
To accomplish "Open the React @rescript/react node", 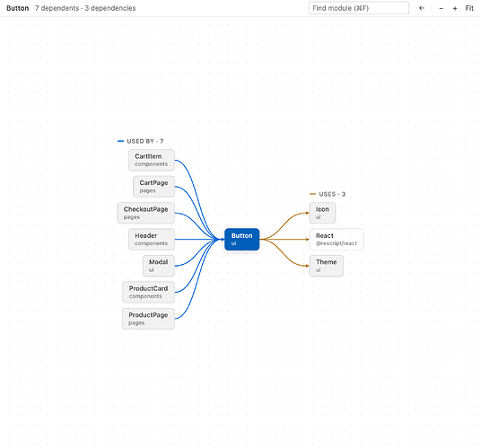I will pyautogui.click(x=337, y=240).
